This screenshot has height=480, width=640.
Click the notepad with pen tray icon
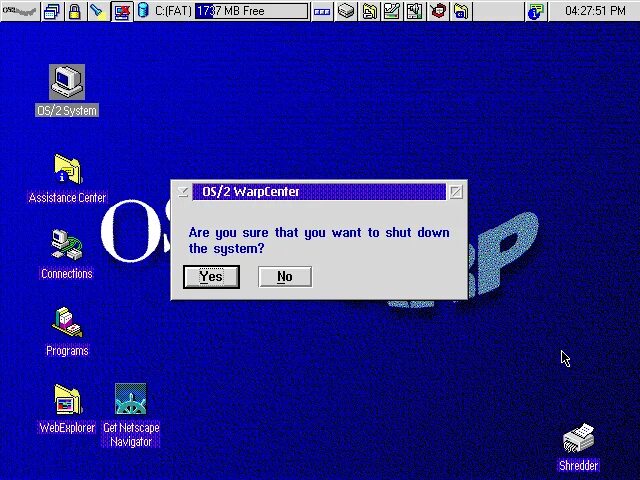point(392,11)
